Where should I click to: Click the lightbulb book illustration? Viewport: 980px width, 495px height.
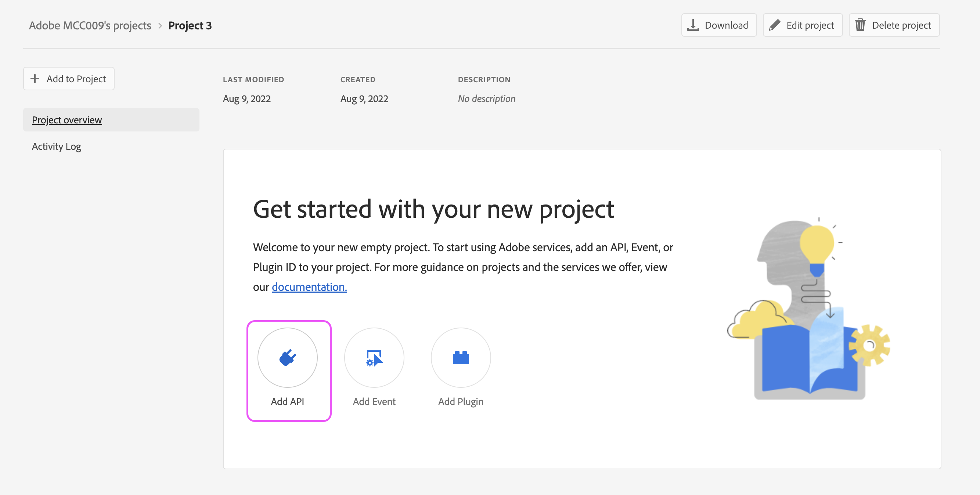pyautogui.click(x=808, y=309)
